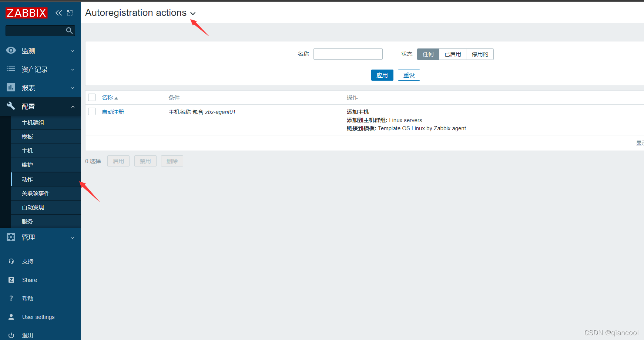Select the 停用的 status filter
Image resolution: width=644 pixels, height=340 pixels.
[x=480, y=54]
